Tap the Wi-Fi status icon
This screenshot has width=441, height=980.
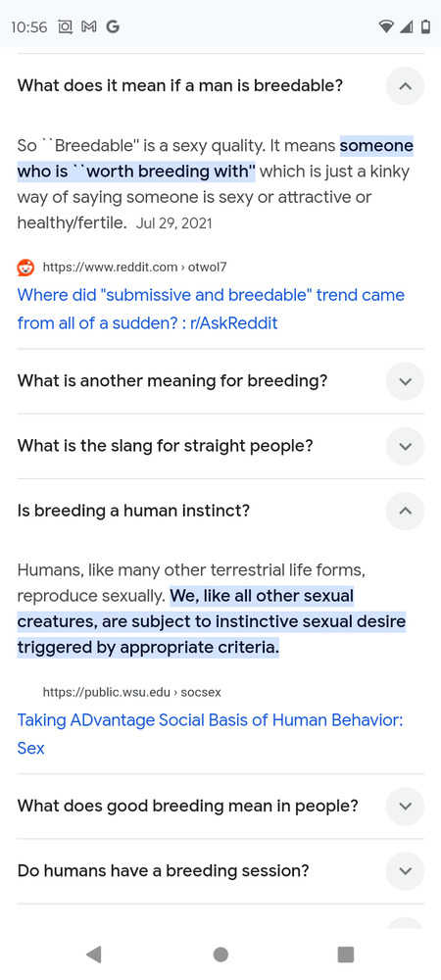coord(386,26)
